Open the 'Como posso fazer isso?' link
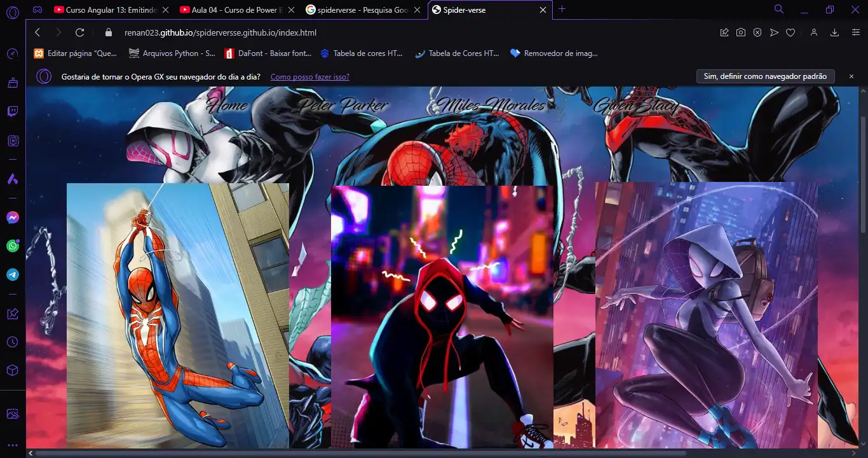This screenshot has width=868, height=458. click(x=309, y=76)
